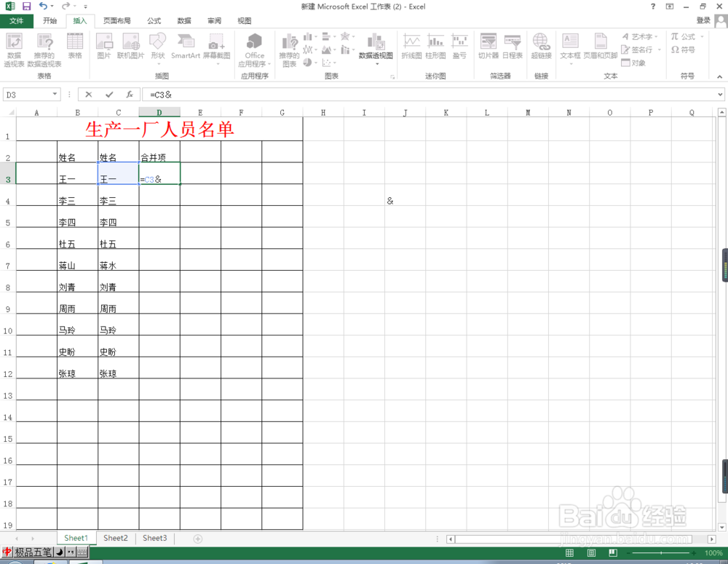Open Charts group dialog launcher
Image resolution: width=728 pixels, height=564 pixels.
pos(393,77)
